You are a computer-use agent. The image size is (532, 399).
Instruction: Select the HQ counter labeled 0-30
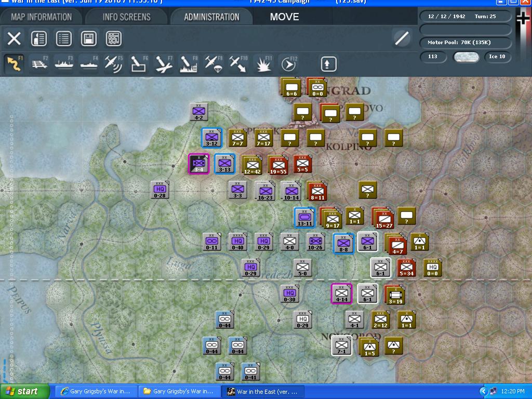click(x=289, y=294)
